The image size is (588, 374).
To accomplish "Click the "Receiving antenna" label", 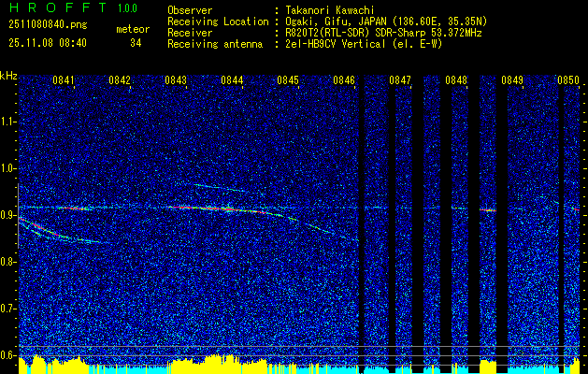I will point(215,44).
